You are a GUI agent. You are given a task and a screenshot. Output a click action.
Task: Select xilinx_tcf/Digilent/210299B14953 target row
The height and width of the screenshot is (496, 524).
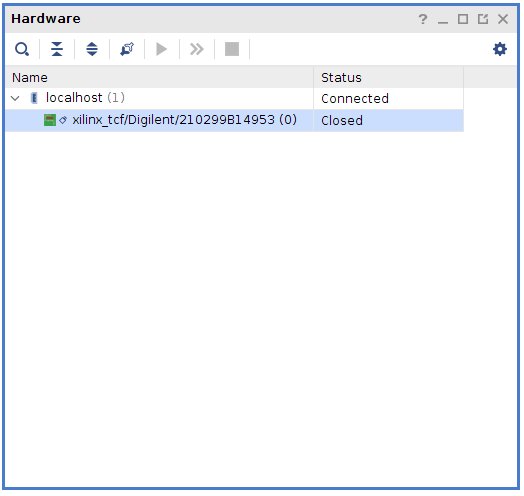point(235,120)
